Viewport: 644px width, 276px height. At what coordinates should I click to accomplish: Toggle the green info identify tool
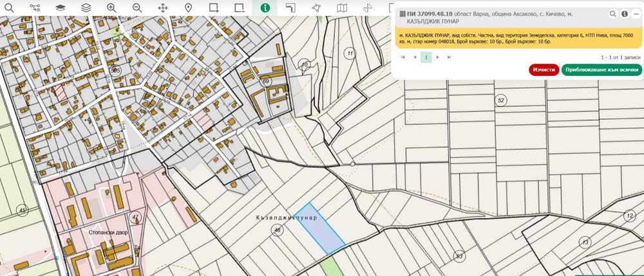[265, 8]
